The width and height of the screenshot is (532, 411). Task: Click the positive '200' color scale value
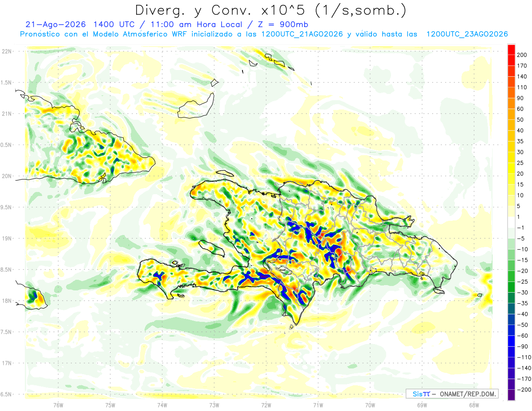pyautogui.click(x=522, y=55)
